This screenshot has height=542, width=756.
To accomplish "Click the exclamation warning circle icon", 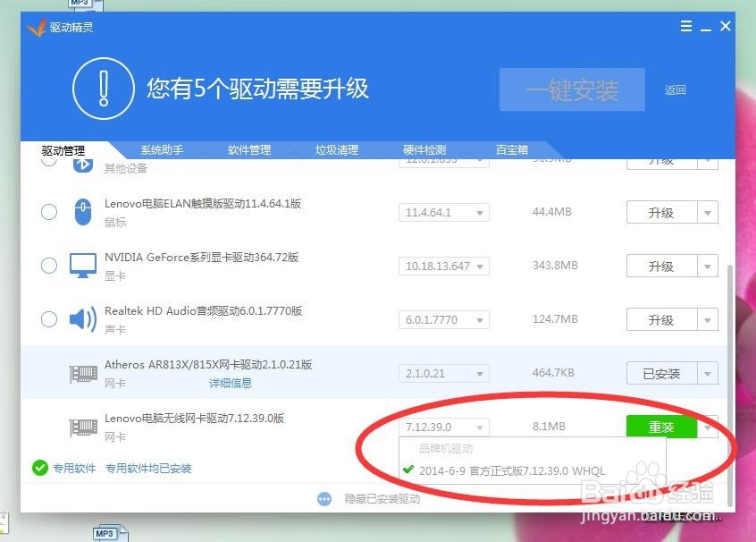I will pos(103,89).
